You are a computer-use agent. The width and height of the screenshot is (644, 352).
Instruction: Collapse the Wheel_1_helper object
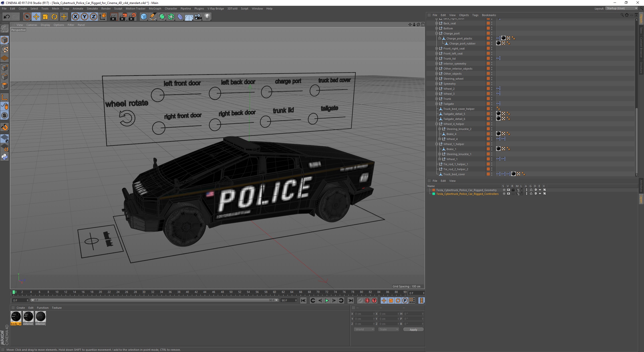click(437, 144)
